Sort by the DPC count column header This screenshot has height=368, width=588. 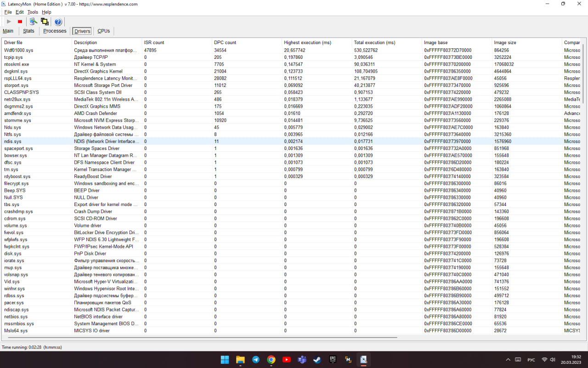coord(247,42)
